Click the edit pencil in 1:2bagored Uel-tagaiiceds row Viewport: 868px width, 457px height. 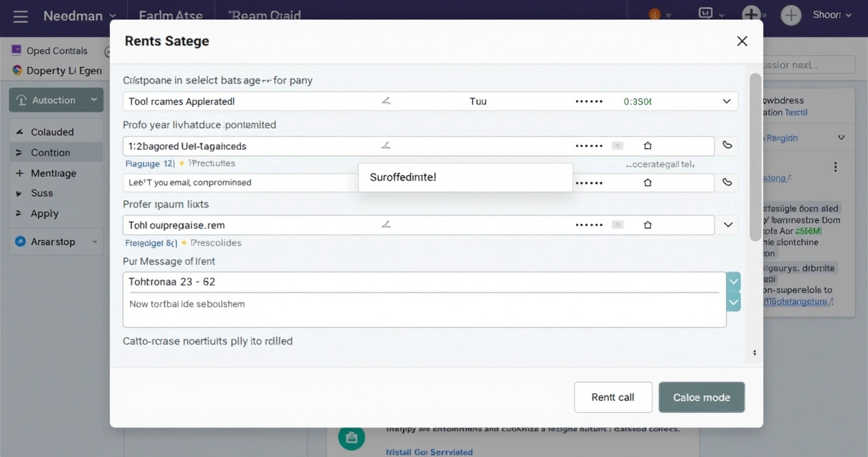386,146
